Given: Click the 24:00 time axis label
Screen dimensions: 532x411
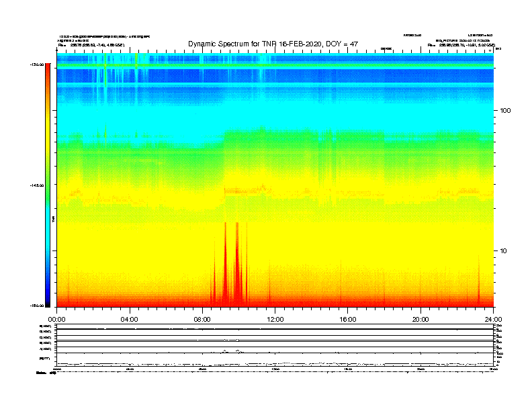Looking at the screenshot, I should click(x=493, y=320).
